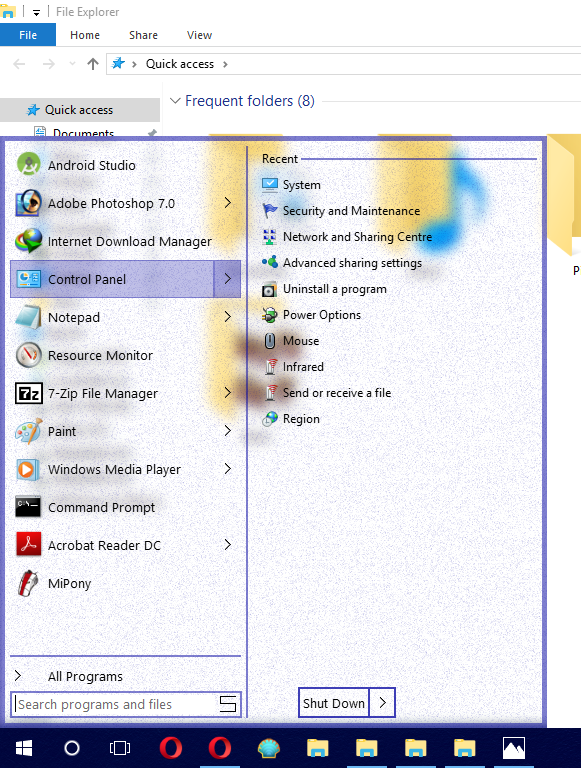Viewport: 581px width, 768px height.
Task: Open All Programs list
Action: click(x=85, y=676)
